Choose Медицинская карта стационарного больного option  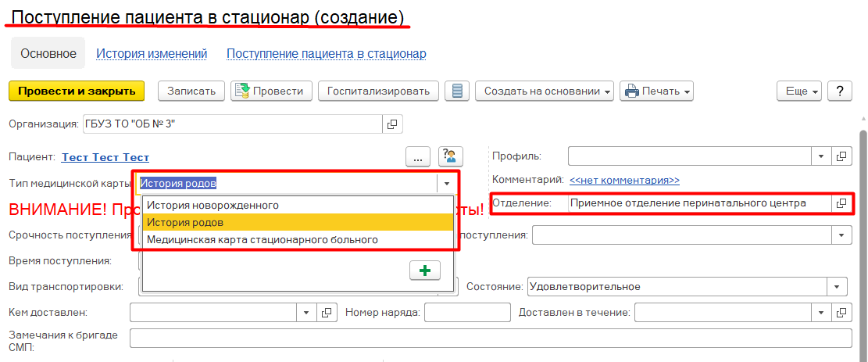point(263,239)
